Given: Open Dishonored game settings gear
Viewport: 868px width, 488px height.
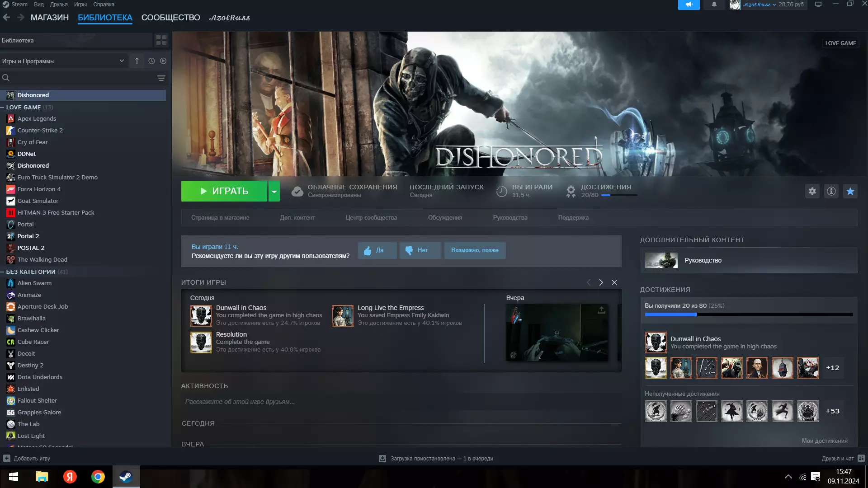Looking at the screenshot, I should point(812,191).
